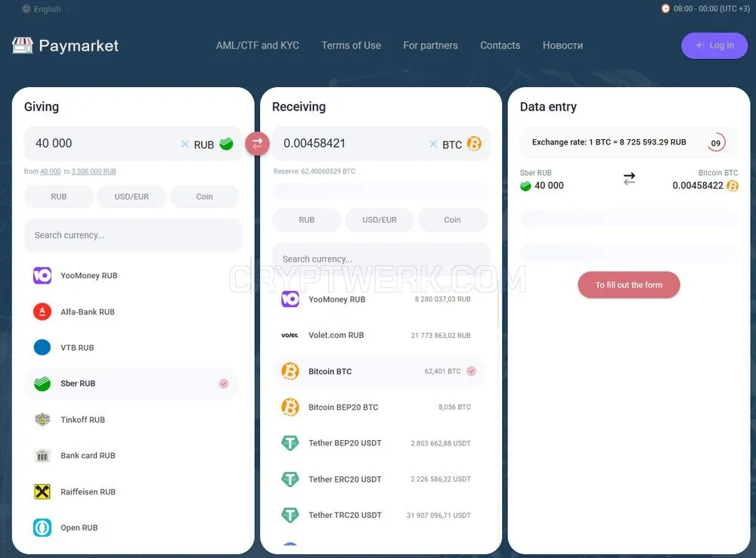Open Contacts page
The image size is (756, 558).
(x=500, y=45)
